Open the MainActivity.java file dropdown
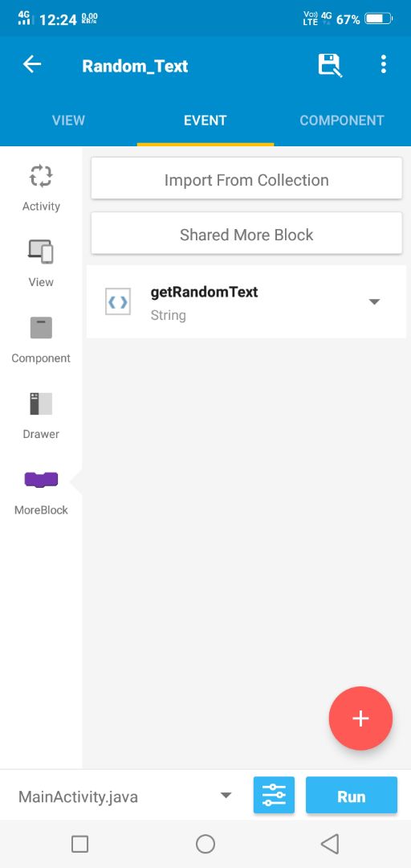The width and height of the screenshot is (411, 868). (124, 796)
